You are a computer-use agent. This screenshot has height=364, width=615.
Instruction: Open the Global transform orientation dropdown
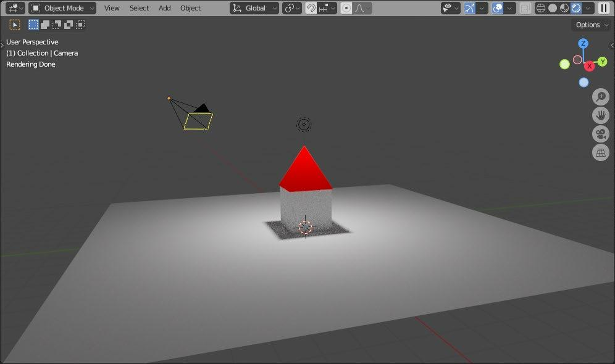tap(254, 8)
